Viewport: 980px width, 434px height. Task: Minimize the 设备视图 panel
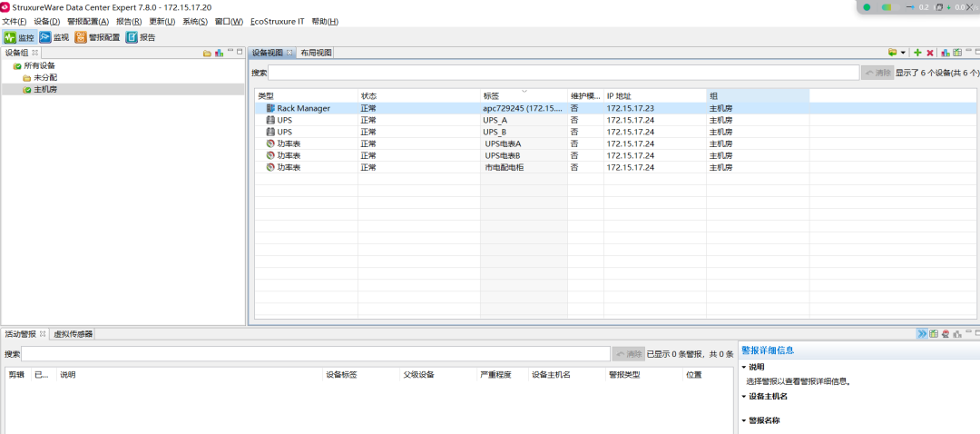[x=969, y=51]
